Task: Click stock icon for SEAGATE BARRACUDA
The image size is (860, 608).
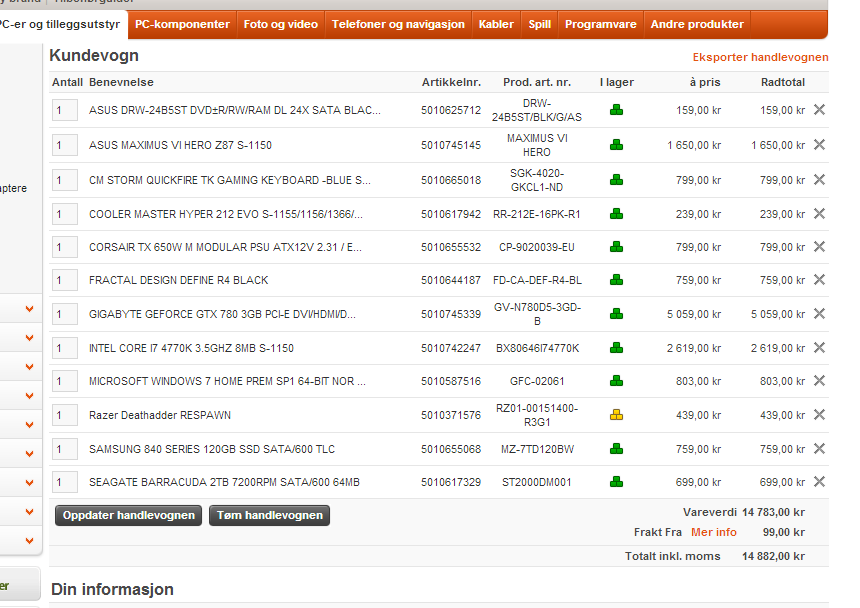Action: (x=616, y=481)
